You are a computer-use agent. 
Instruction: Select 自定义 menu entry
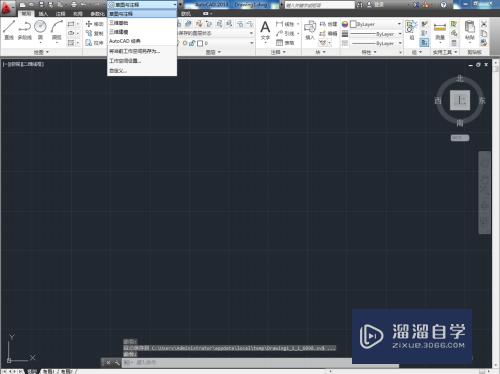142,70
